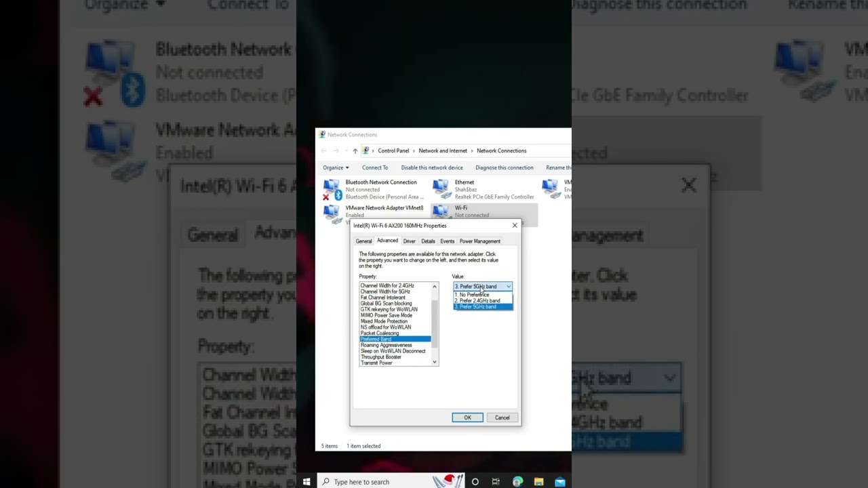Select the Ethernet adapter icon
Screen dimensions: 868x488
[x=441, y=189]
